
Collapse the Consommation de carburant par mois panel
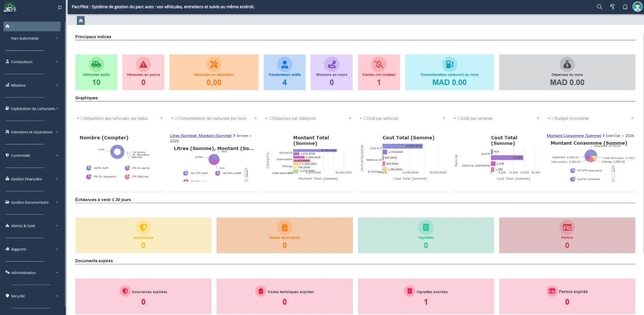click(x=172, y=118)
